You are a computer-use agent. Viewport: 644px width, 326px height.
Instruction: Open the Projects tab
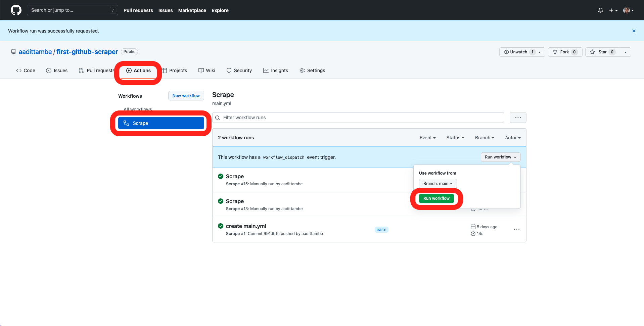pos(174,71)
